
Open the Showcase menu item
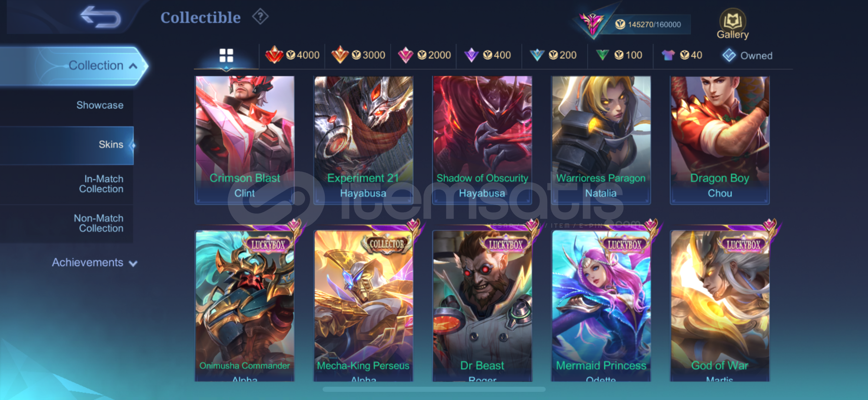point(100,105)
